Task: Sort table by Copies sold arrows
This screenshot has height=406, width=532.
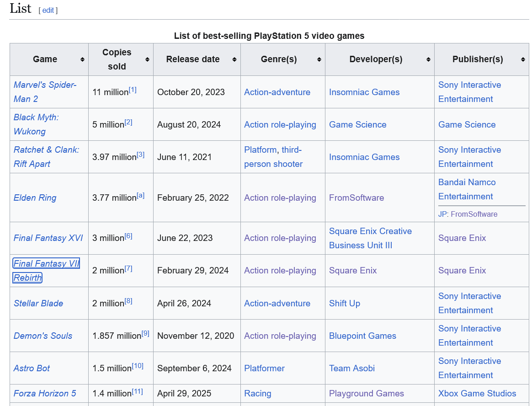Action: tap(147, 59)
